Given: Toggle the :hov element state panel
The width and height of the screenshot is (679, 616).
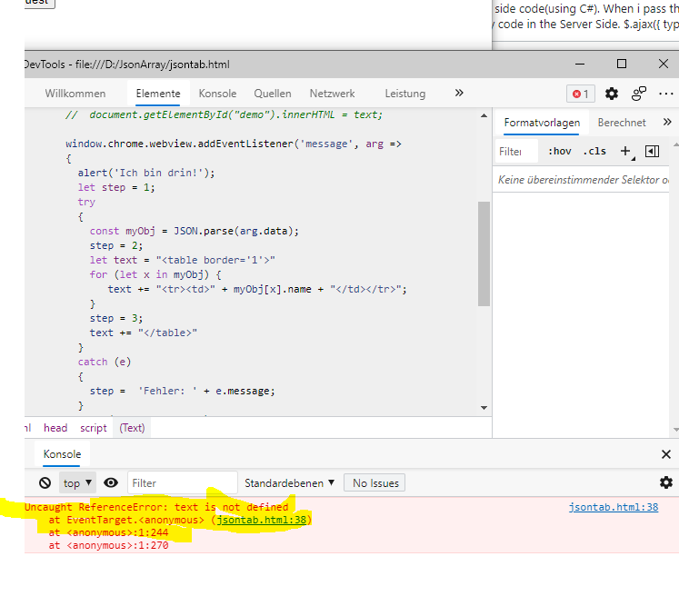Looking at the screenshot, I should [x=560, y=152].
